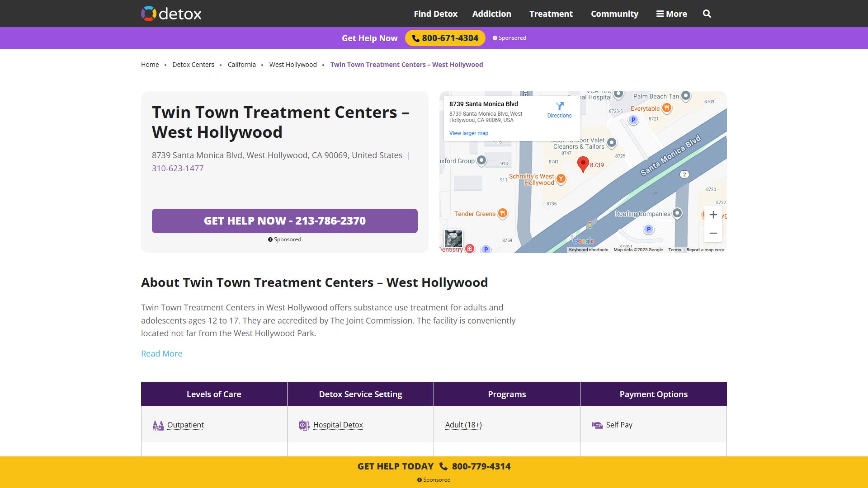Viewport: 868px width, 488px height.
Task: Click the Outpatient people icon
Action: coord(158,425)
